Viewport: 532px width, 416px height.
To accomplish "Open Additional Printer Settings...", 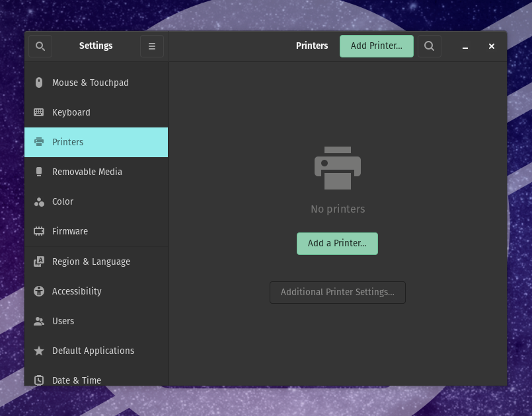I will [x=337, y=292].
